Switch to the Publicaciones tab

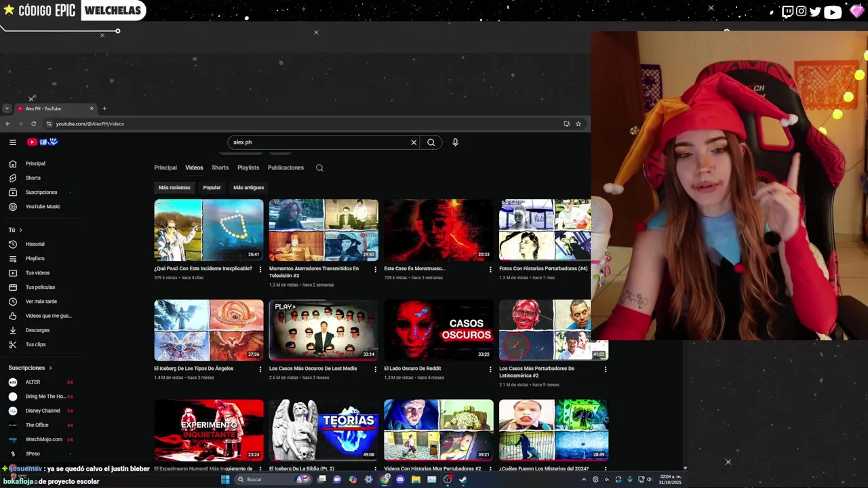coord(285,167)
